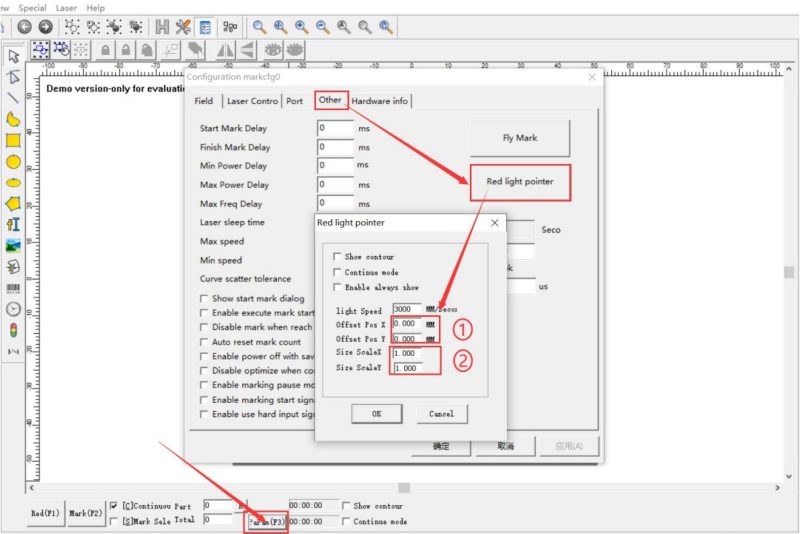This screenshot has height=534, width=800.
Task: Click the Red(F1) button
Action: (45, 513)
